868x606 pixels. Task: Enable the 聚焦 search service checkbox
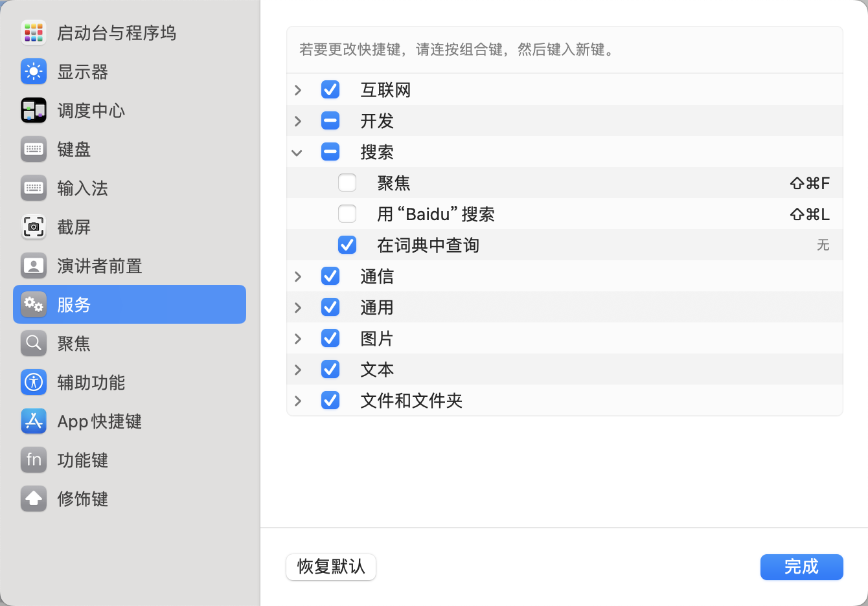(x=347, y=183)
